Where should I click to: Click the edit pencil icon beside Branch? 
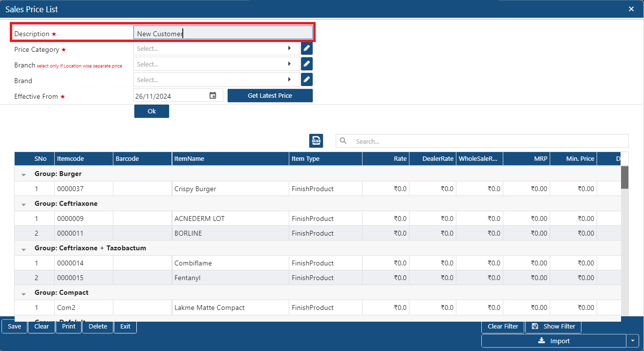click(307, 64)
